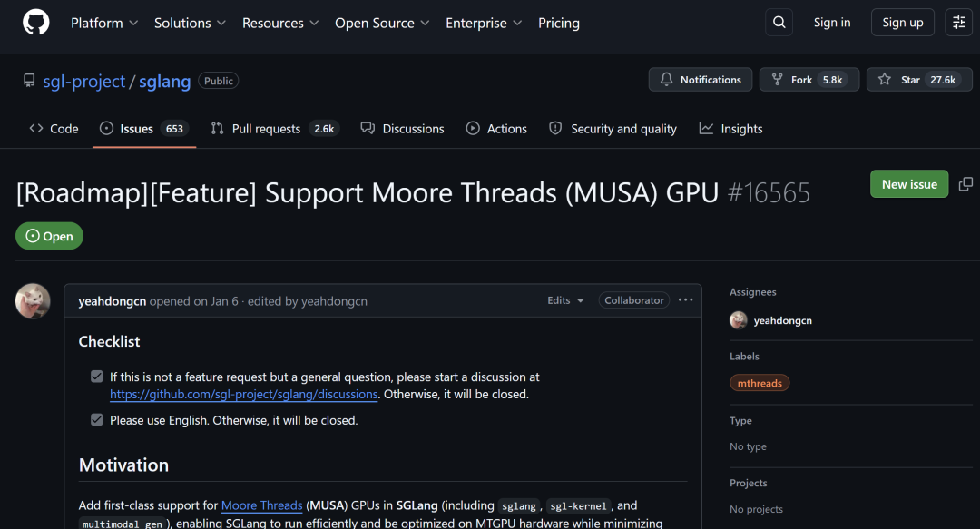980x529 pixels.
Task: Star the sglang repository
Action: click(919, 80)
